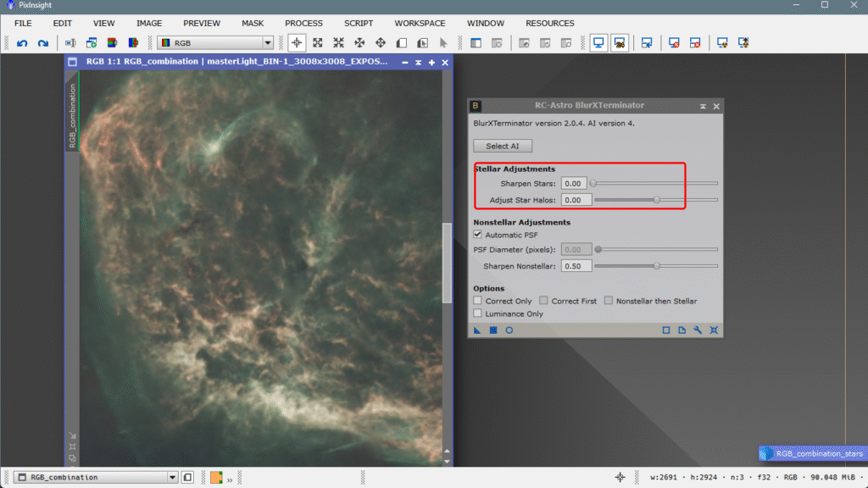Open the RGB_combination view selector dropdown

click(x=97, y=477)
